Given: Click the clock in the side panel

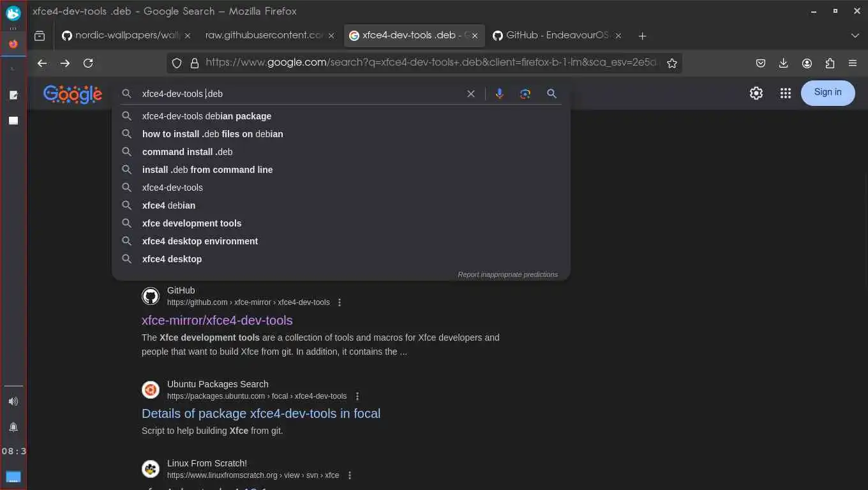Looking at the screenshot, I should click(13, 451).
